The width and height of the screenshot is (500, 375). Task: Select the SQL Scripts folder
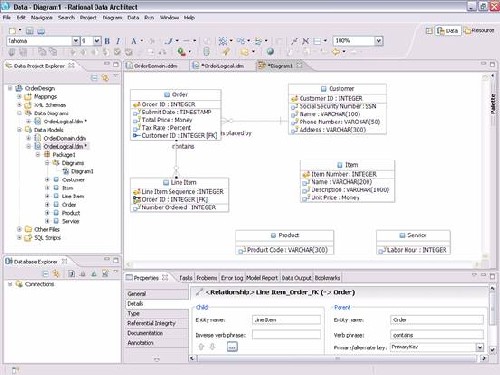(47, 238)
